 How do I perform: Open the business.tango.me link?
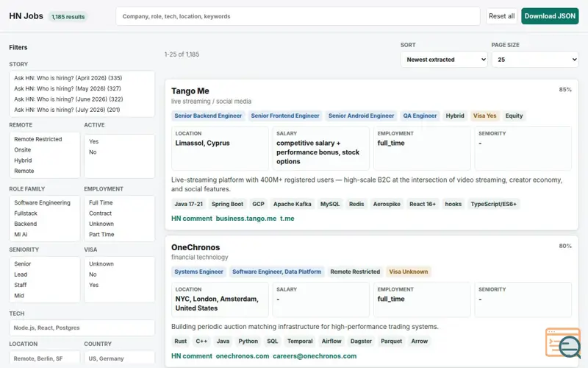pyautogui.click(x=246, y=219)
